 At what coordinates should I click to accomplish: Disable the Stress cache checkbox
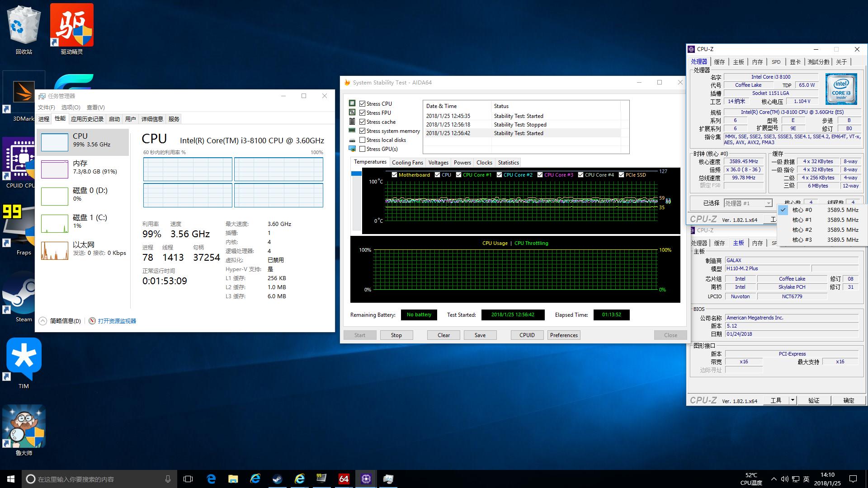point(362,122)
